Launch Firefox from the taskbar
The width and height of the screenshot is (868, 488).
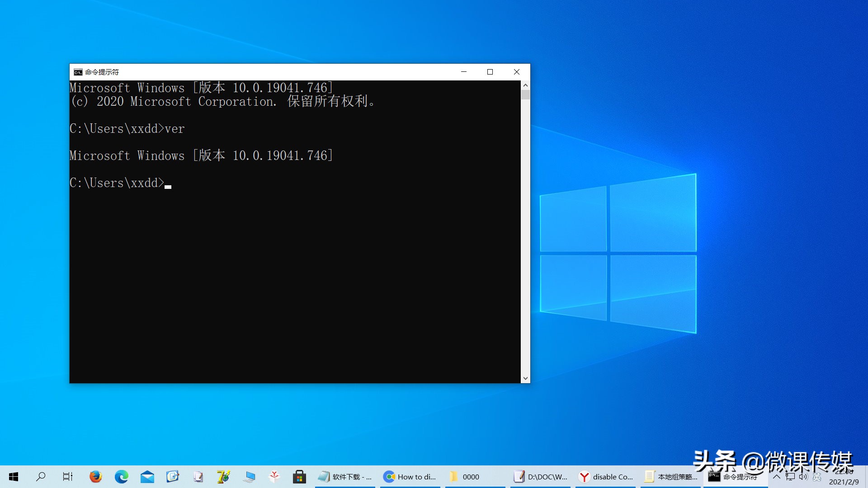(x=95, y=476)
